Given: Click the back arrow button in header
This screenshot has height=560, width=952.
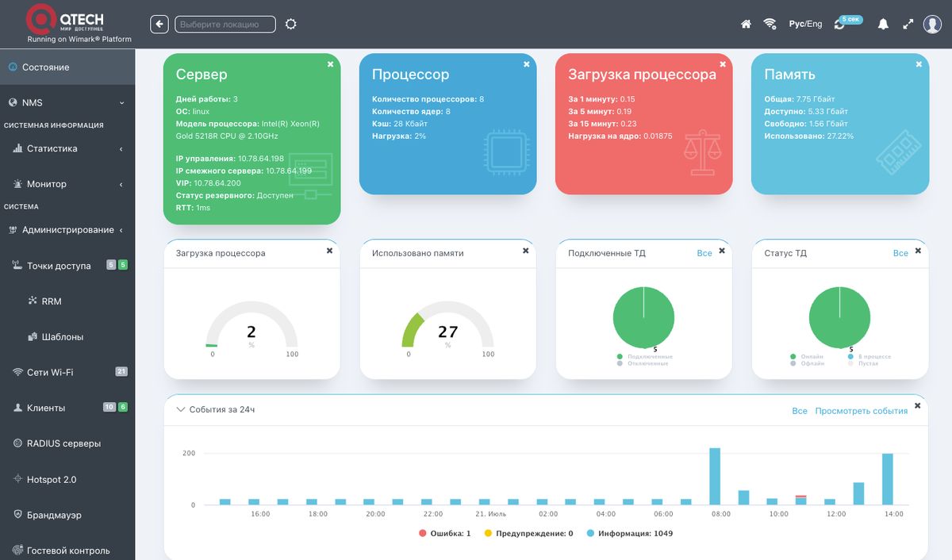Looking at the screenshot, I should pos(159,25).
